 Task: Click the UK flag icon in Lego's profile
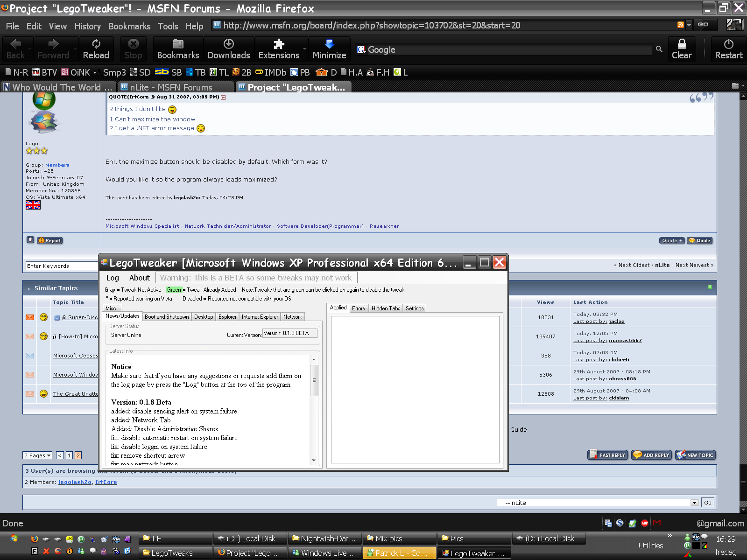[x=33, y=204]
